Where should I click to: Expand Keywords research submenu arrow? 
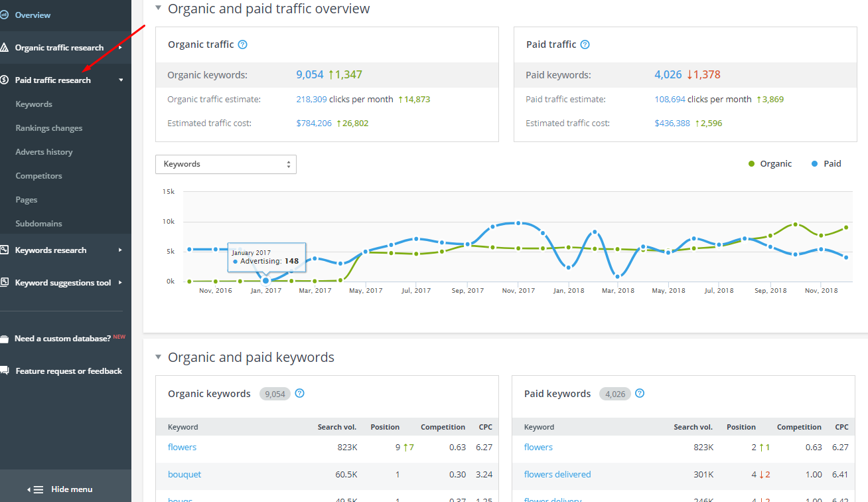coord(120,250)
